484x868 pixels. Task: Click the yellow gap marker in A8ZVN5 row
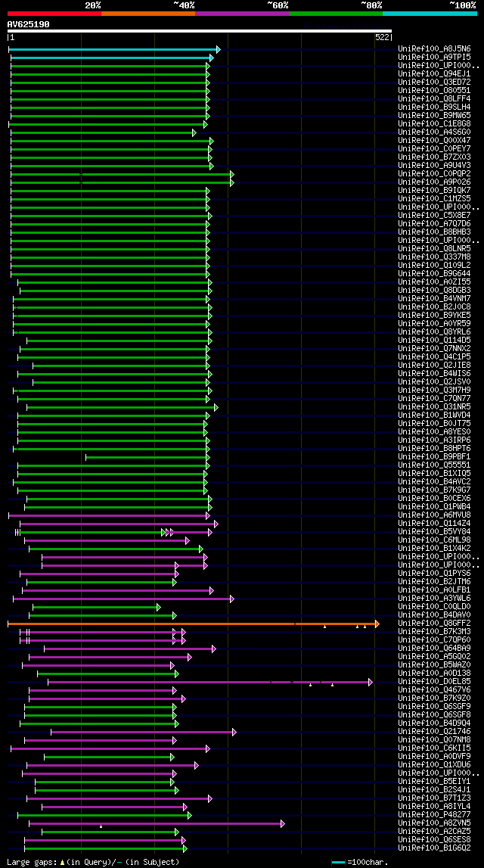click(x=101, y=826)
